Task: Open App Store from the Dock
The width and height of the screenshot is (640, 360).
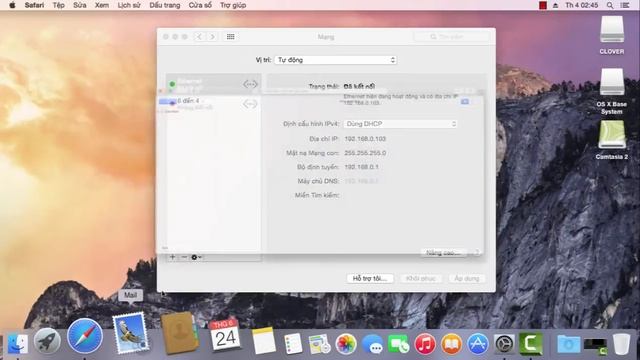Action: [478, 344]
